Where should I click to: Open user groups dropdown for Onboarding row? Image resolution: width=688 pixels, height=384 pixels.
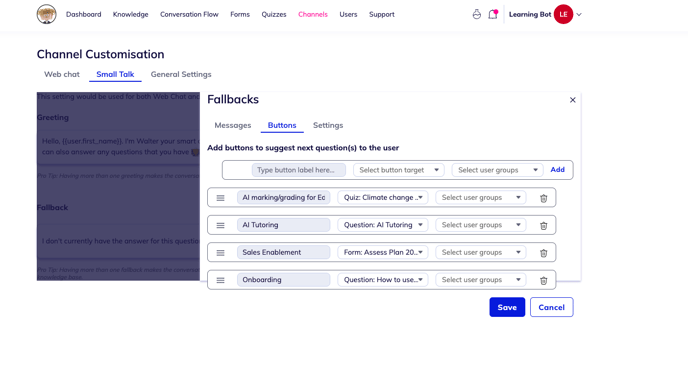(x=481, y=280)
